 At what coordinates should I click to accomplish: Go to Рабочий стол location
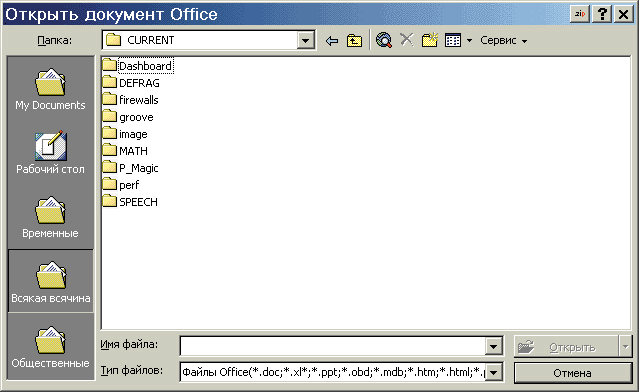pos(50,153)
